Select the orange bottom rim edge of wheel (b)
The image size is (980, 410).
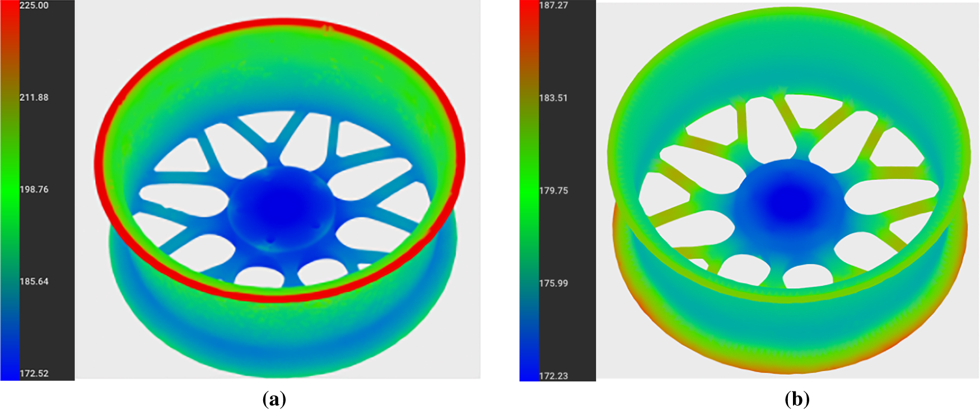(x=790, y=370)
